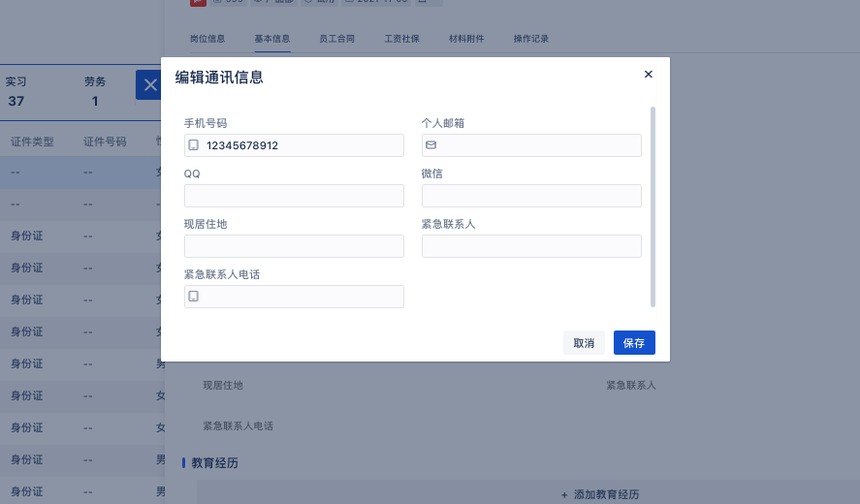Select the 劳务 1 category

pos(95,91)
